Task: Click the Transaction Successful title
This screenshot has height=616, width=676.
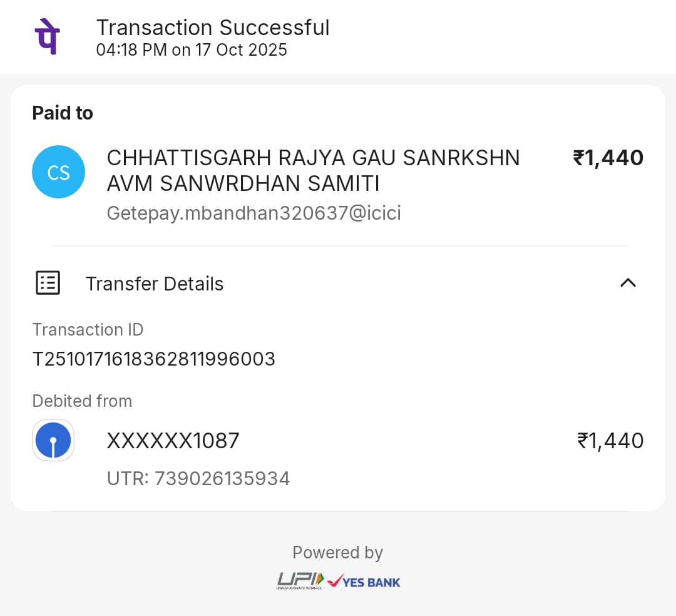Action: tap(213, 28)
